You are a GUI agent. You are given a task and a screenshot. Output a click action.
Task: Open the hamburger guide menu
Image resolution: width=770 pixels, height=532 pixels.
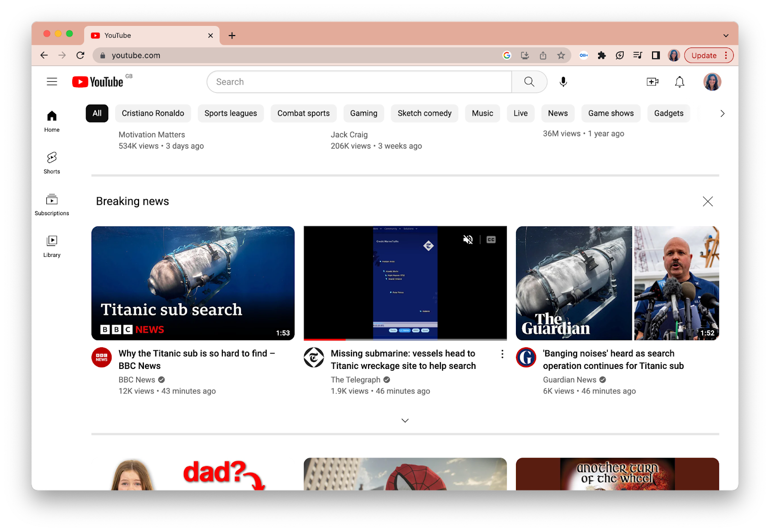click(52, 82)
